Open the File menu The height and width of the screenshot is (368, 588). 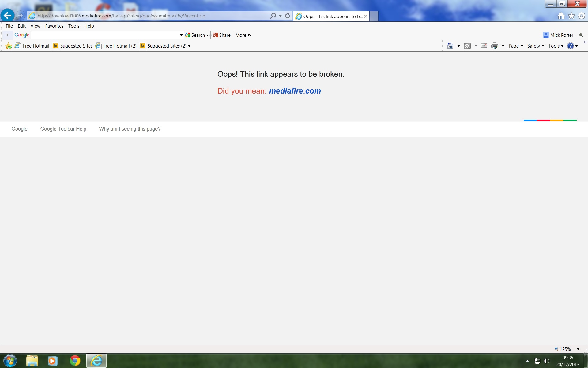click(9, 26)
